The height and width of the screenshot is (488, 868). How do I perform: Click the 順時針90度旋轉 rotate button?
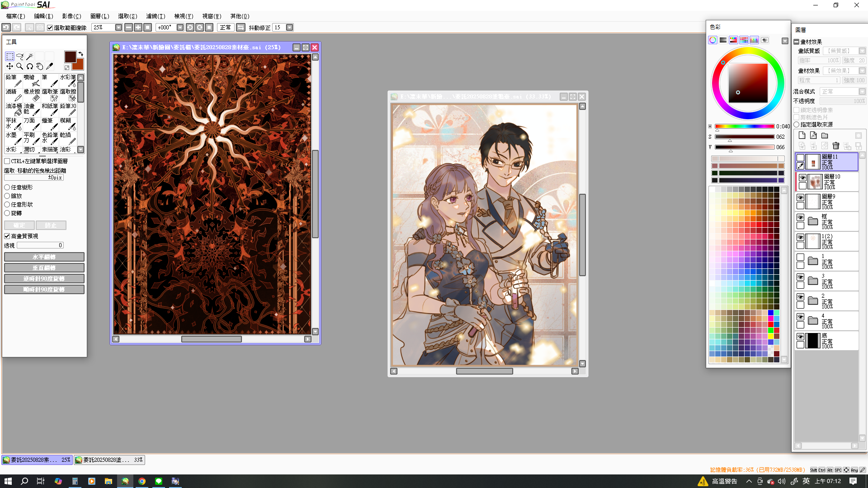point(44,290)
